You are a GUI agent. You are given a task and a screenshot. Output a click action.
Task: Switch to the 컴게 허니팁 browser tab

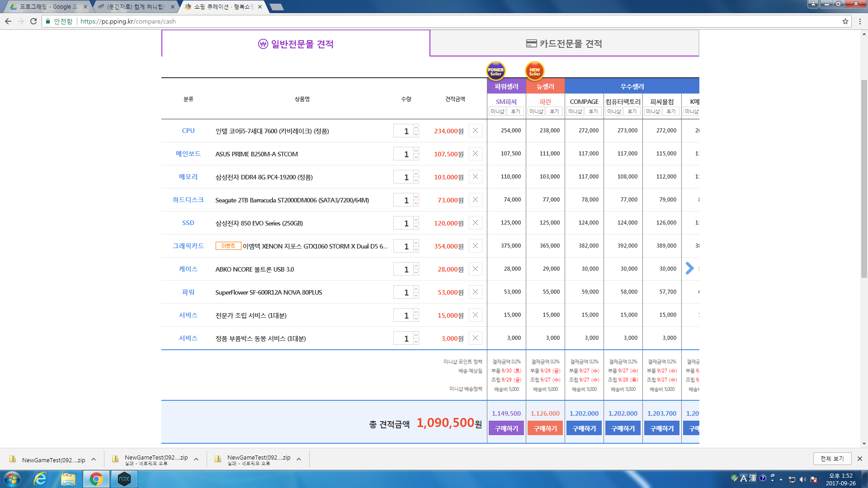(x=136, y=7)
